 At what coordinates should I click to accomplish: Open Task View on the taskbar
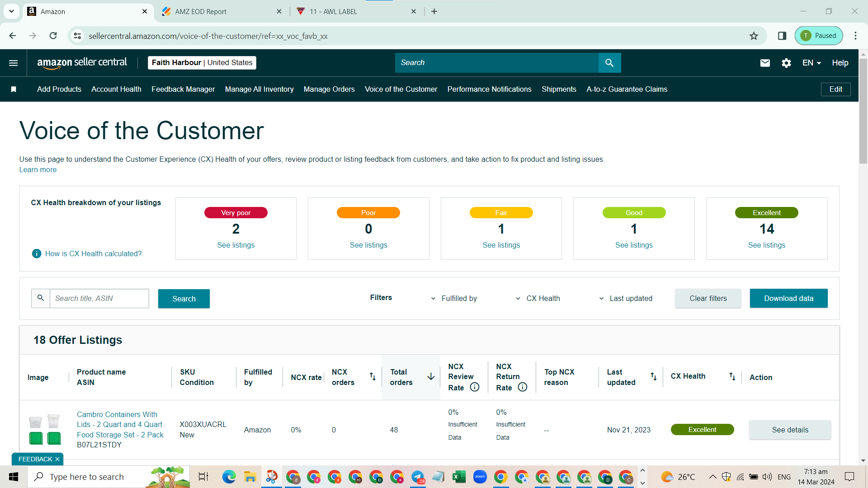click(x=203, y=477)
